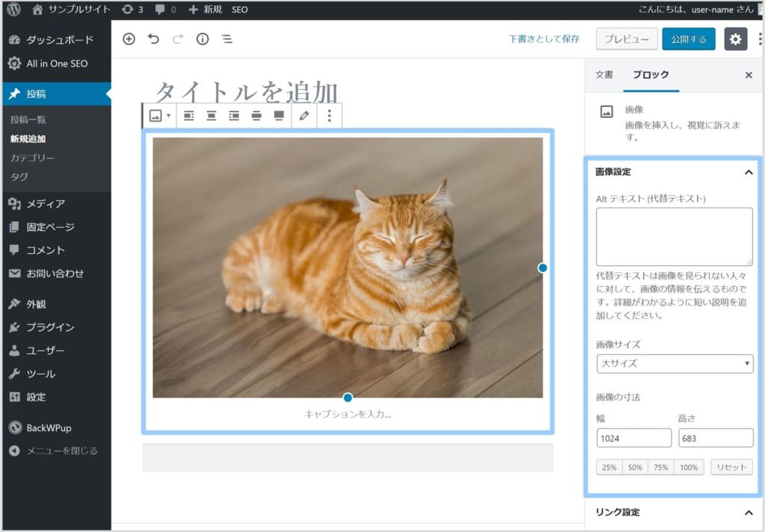Select the center align image icon
The image size is (765, 532).
coord(211,116)
